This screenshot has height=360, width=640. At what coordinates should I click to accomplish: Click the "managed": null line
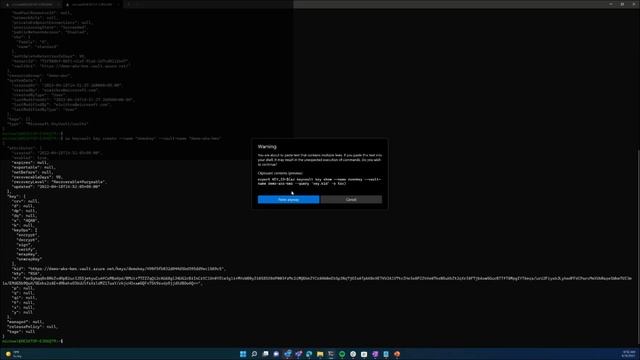coord(25,322)
